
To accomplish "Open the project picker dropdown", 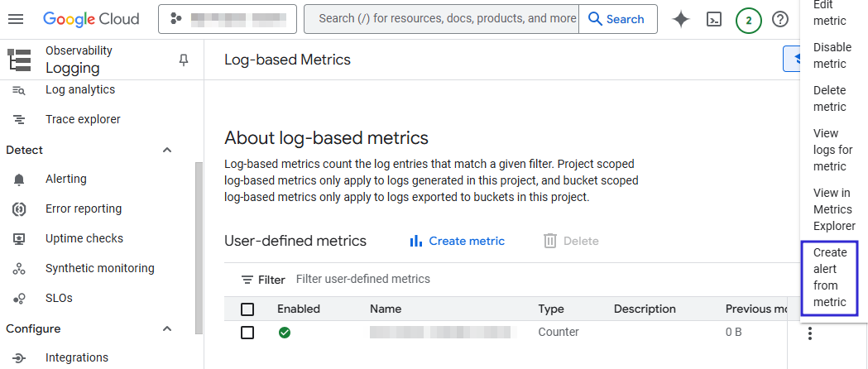I will (x=228, y=19).
